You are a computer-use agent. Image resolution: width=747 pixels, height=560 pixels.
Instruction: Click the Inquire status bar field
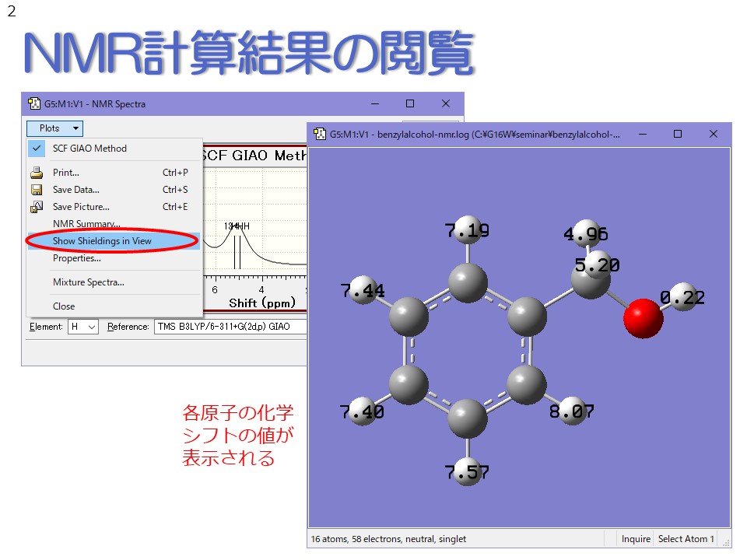pos(636,539)
